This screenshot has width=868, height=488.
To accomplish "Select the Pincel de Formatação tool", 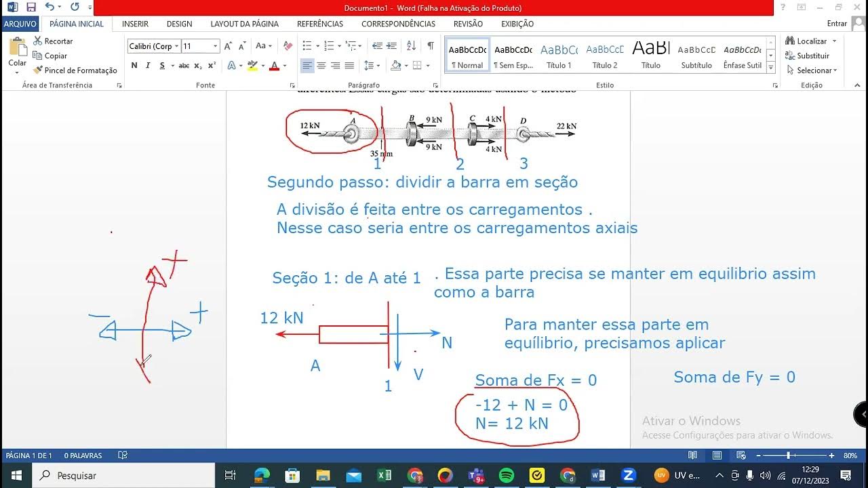I will click(75, 70).
